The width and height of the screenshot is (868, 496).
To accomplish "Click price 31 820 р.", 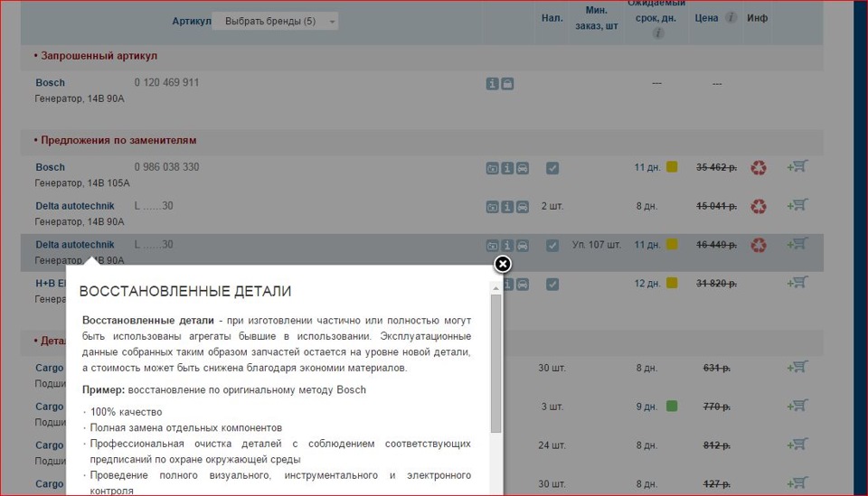I will 716,284.
